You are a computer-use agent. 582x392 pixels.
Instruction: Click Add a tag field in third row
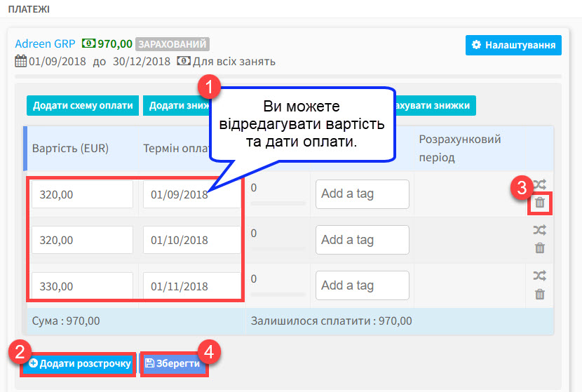pyautogui.click(x=362, y=285)
